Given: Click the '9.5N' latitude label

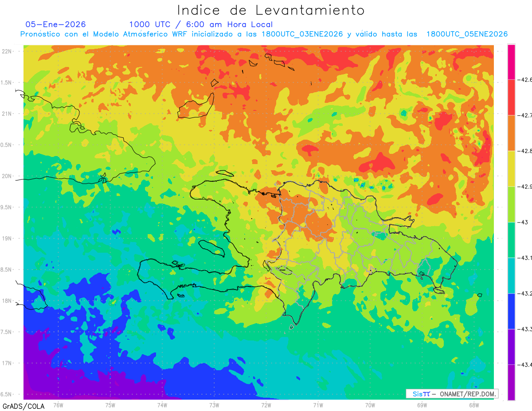Looking at the screenshot, I should (x=7, y=207).
